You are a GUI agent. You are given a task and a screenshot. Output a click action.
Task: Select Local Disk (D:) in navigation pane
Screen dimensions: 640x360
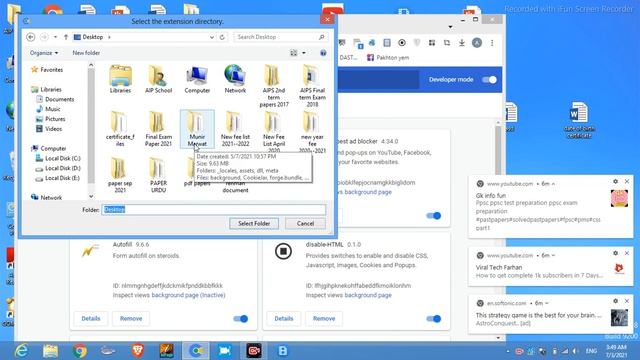[58, 168]
